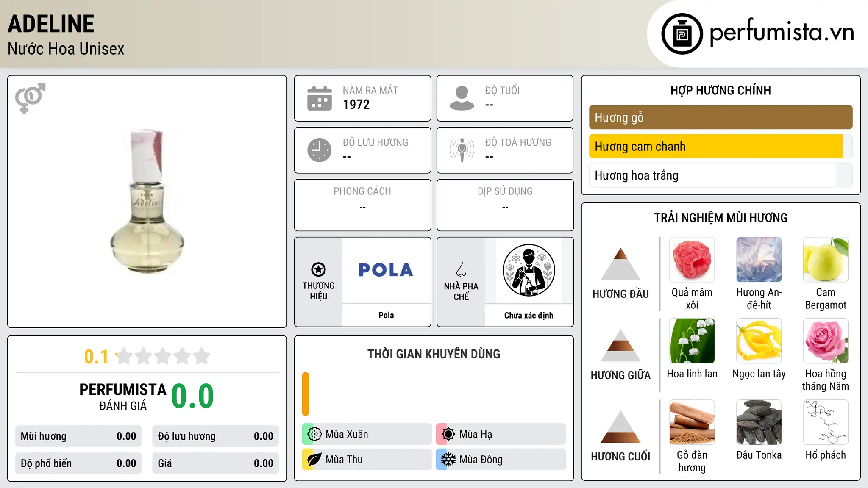Click the 0.1 user rating value
Image resolution: width=868 pixels, height=488 pixels.
pyautogui.click(x=96, y=357)
